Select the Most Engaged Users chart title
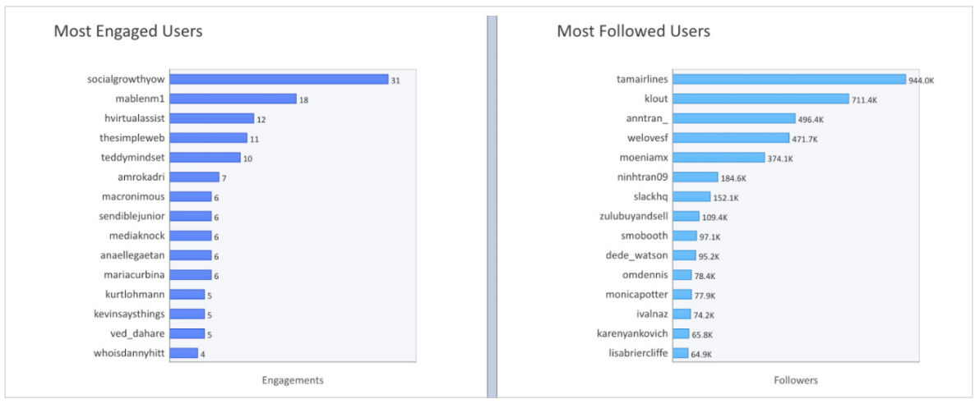Screen dimensions: 980x404 click(x=128, y=31)
